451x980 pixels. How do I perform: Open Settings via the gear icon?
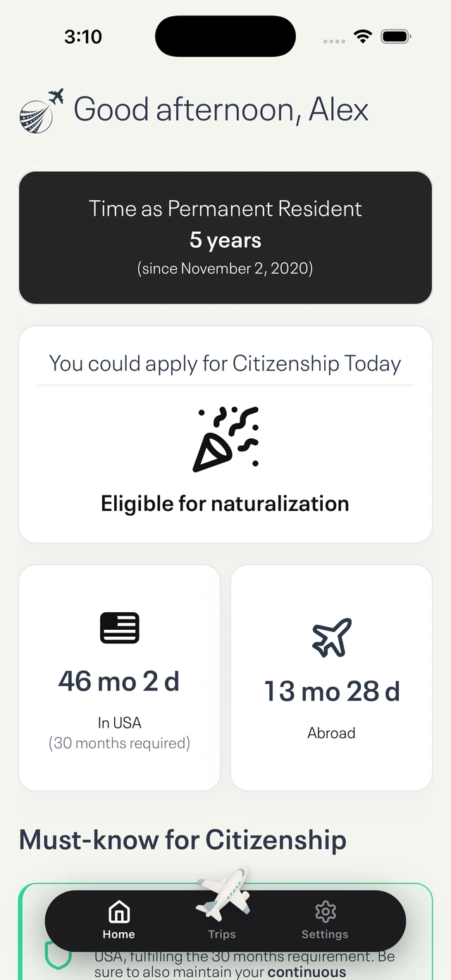pyautogui.click(x=325, y=912)
